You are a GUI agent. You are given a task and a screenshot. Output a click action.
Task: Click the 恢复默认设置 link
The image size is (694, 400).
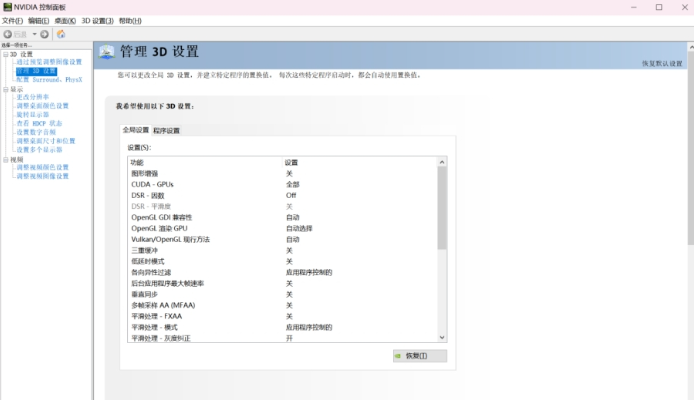tap(662, 64)
